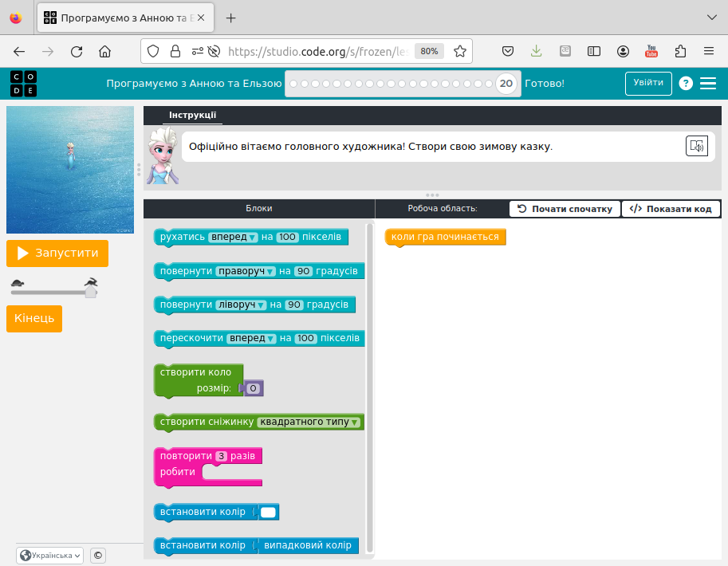Image resolution: width=728 pixels, height=566 pixels.
Task: Open the browser home page
Action: [105, 52]
